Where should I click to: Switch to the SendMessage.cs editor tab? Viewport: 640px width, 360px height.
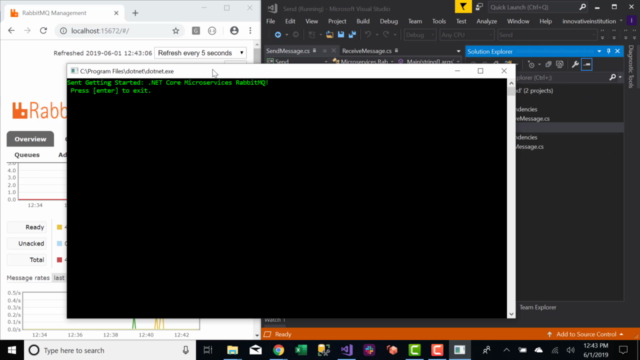click(x=288, y=51)
